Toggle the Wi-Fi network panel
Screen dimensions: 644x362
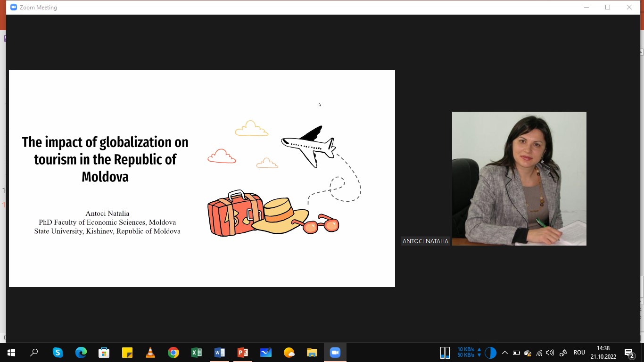click(539, 353)
